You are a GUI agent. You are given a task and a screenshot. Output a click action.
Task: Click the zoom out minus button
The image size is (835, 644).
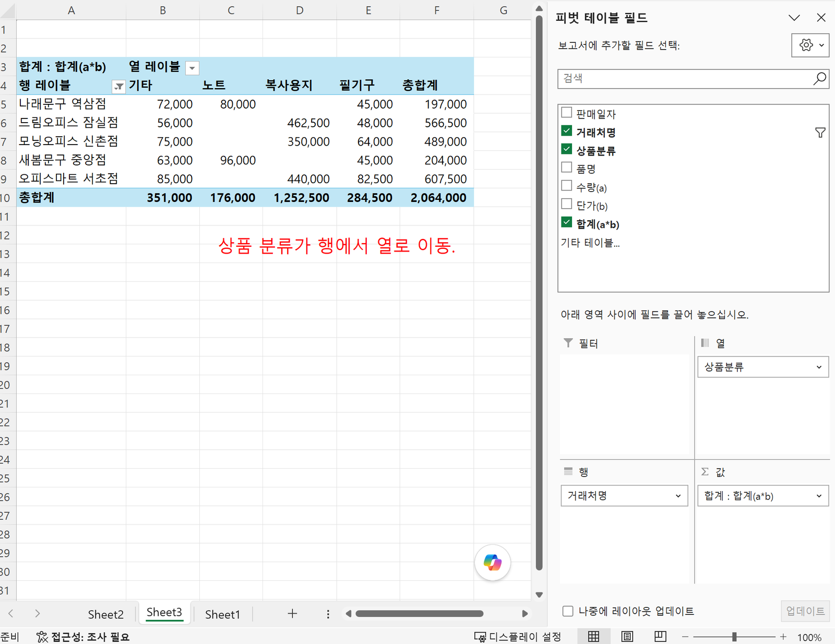click(685, 637)
